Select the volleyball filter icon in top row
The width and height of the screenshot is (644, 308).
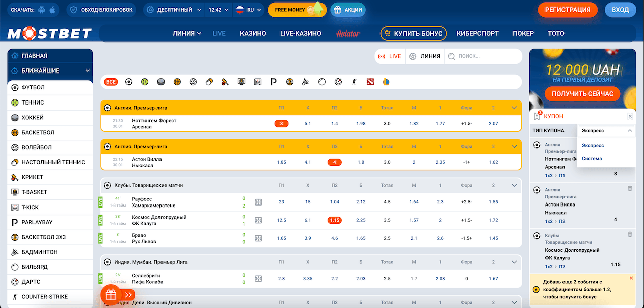(193, 82)
